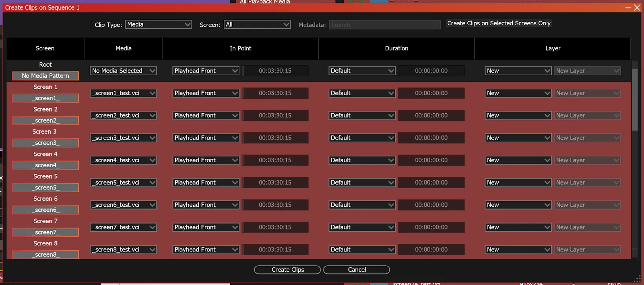Click the vertical scrollbar of the clip list
Screen dimensions: 644x285
click(635, 100)
